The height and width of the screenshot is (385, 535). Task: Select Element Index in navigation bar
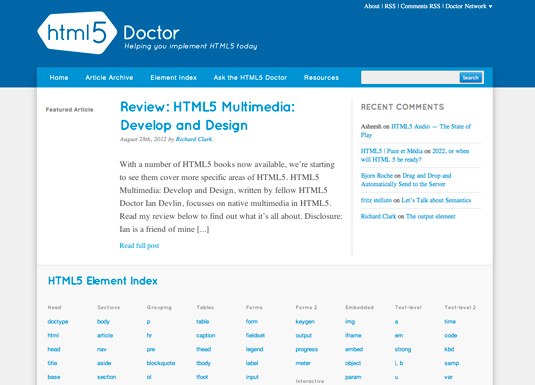click(x=173, y=77)
